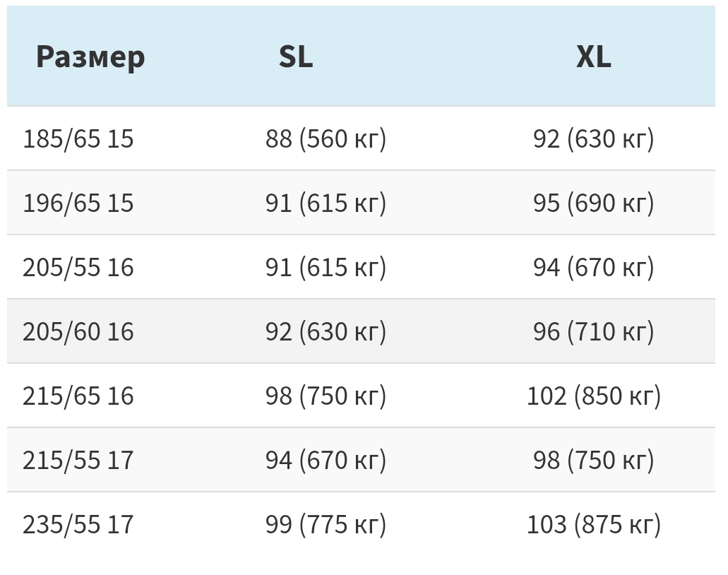728x575 pixels.
Task: Click the "XL" column header
Action: 593,57
